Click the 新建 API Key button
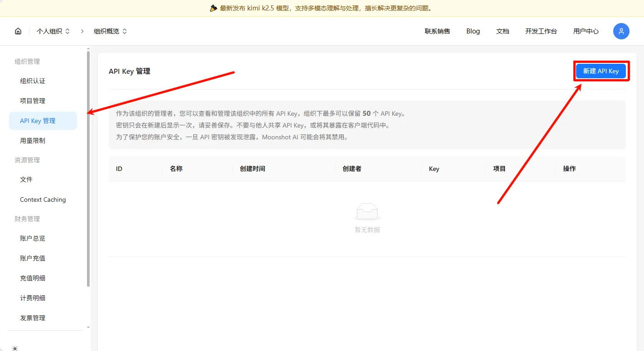The height and width of the screenshot is (351, 644). tap(601, 71)
